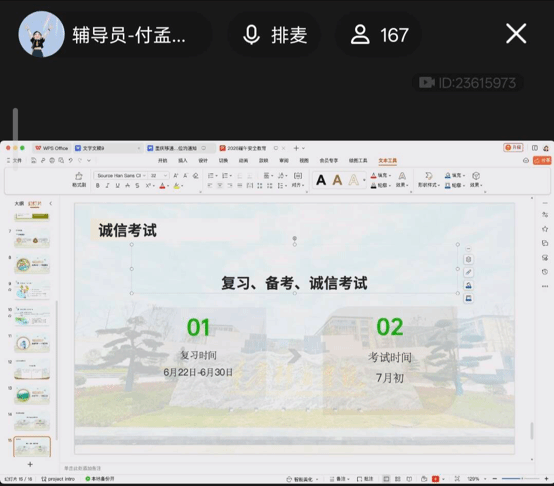The width and height of the screenshot is (554, 486).
Task: Align text left
Action: coord(210,185)
